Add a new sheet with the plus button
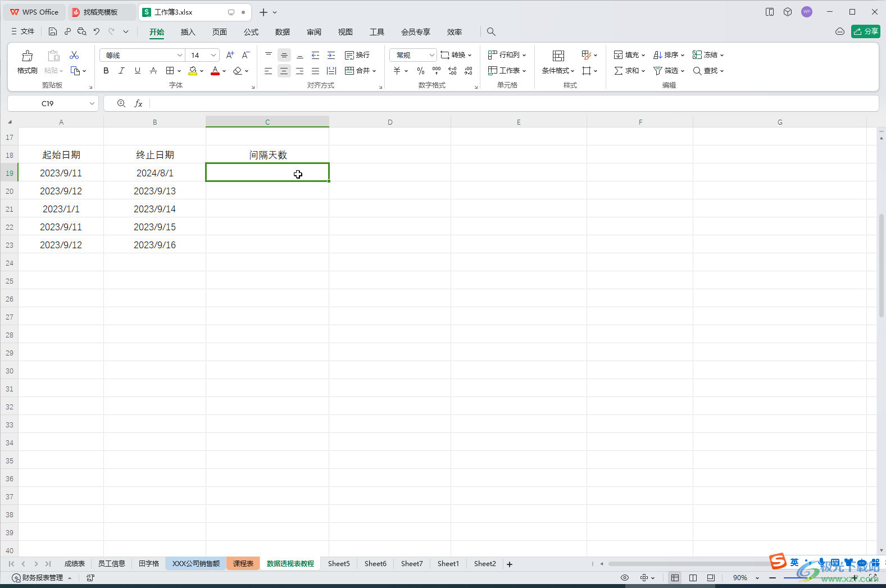Image resolution: width=886 pixels, height=588 pixels. point(510,564)
